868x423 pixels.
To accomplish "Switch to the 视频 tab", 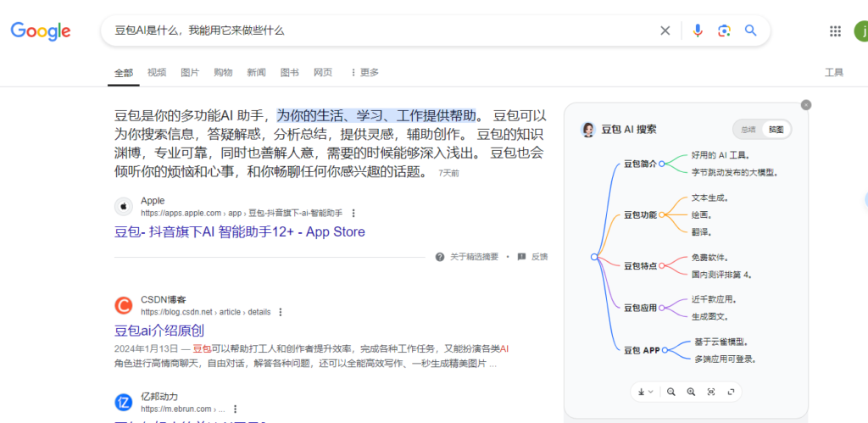I will point(157,73).
